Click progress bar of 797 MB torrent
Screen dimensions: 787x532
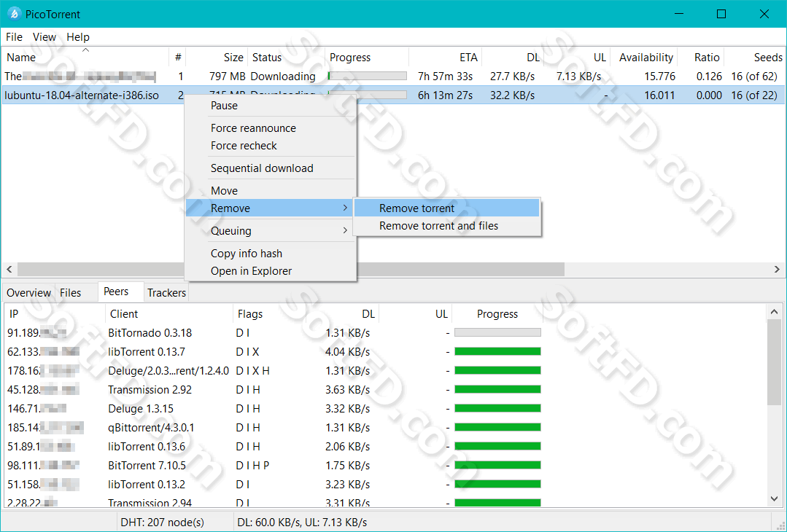(368, 77)
